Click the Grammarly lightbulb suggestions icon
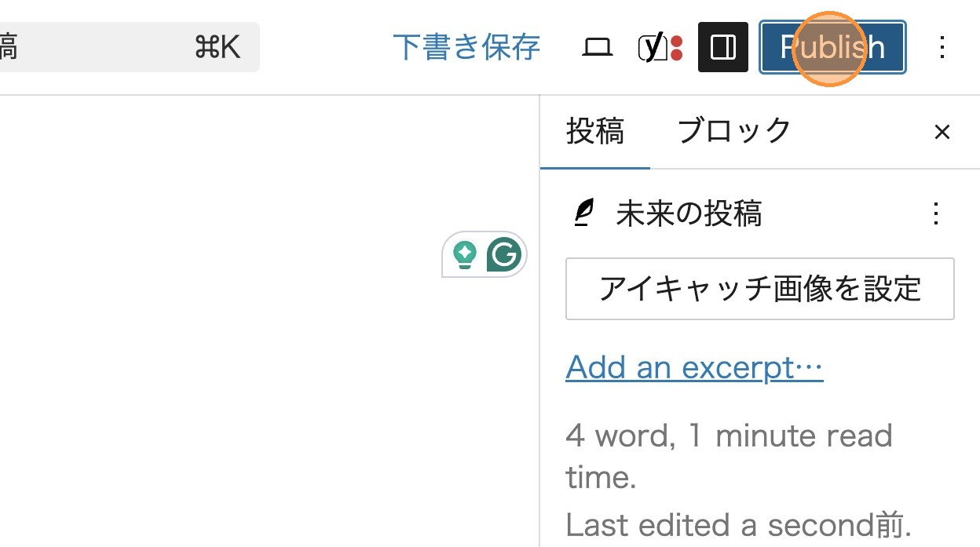This screenshot has height=547, width=980. [x=466, y=254]
